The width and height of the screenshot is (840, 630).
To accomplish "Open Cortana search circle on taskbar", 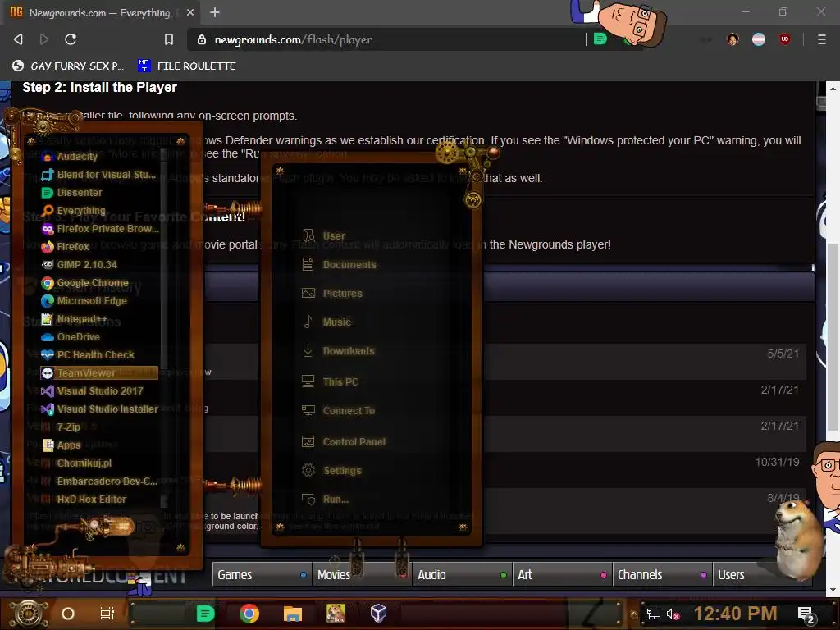I will click(67, 614).
